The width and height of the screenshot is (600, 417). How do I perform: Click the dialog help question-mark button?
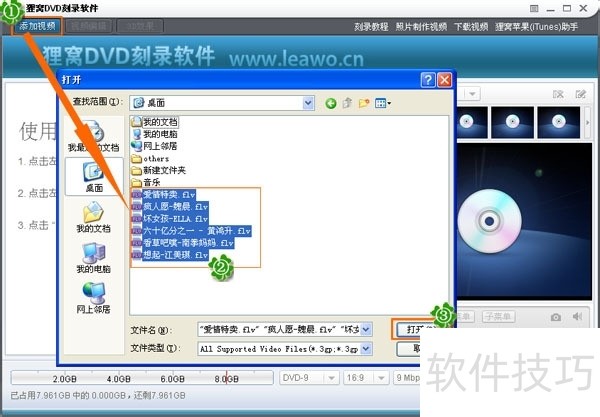click(x=428, y=80)
